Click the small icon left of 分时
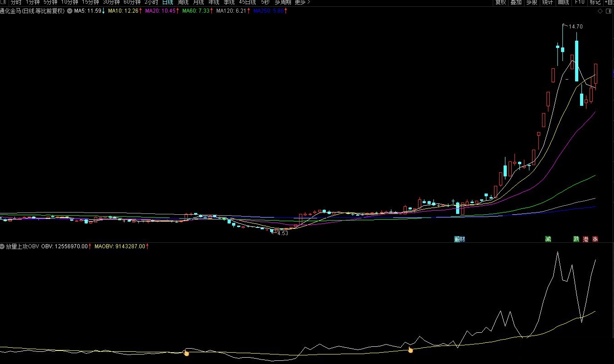 click(x=4, y=2)
